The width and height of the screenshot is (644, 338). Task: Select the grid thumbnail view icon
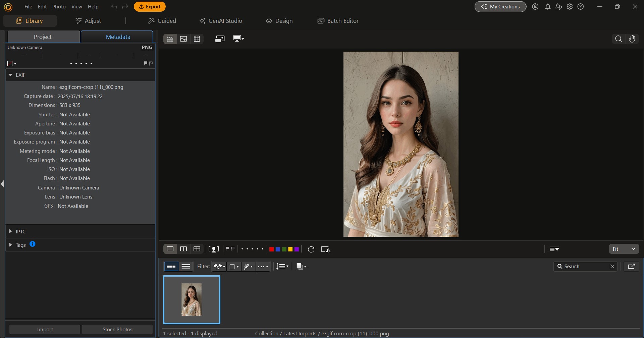tap(197, 39)
